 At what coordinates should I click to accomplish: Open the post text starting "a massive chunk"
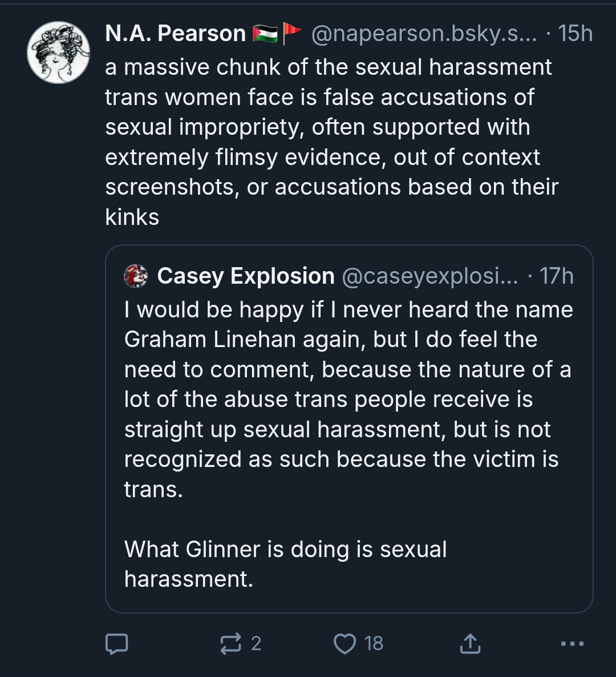click(x=328, y=142)
